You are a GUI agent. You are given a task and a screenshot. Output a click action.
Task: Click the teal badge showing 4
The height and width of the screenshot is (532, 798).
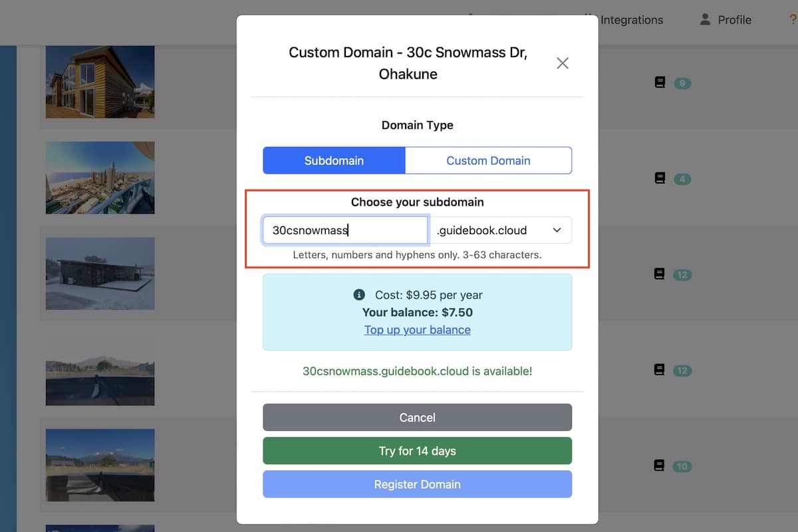[682, 179]
